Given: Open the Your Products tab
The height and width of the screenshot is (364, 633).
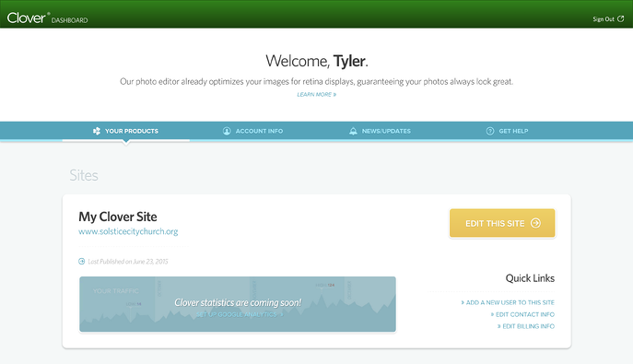Looking at the screenshot, I should coord(126,131).
